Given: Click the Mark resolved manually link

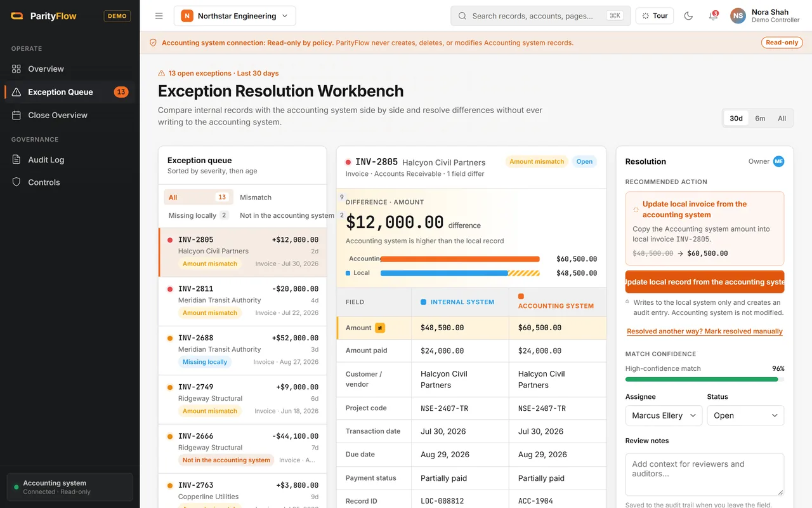Looking at the screenshot, I should [705, 331].
